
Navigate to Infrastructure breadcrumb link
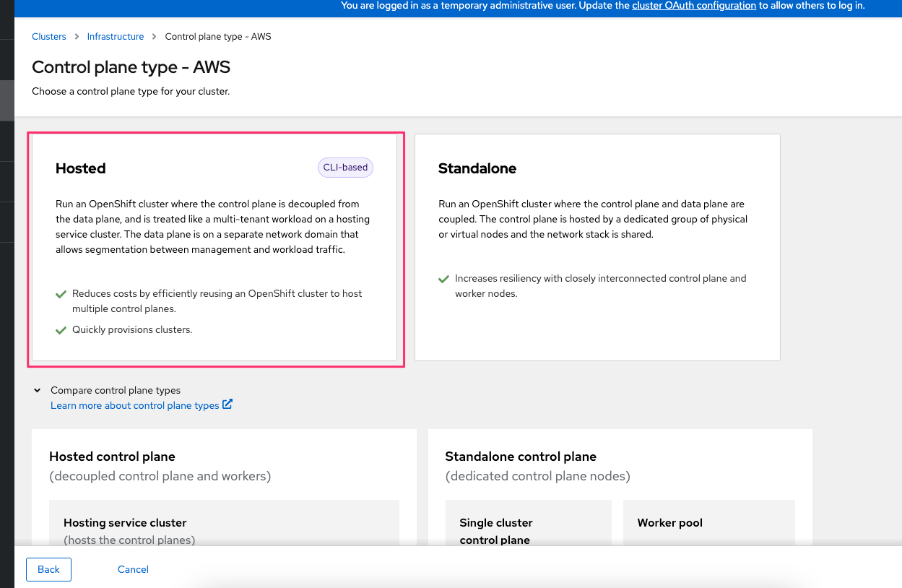(116, 37)
